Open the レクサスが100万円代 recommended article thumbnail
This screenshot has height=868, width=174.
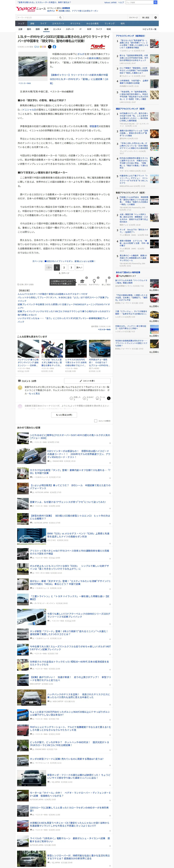click(76, 349)
